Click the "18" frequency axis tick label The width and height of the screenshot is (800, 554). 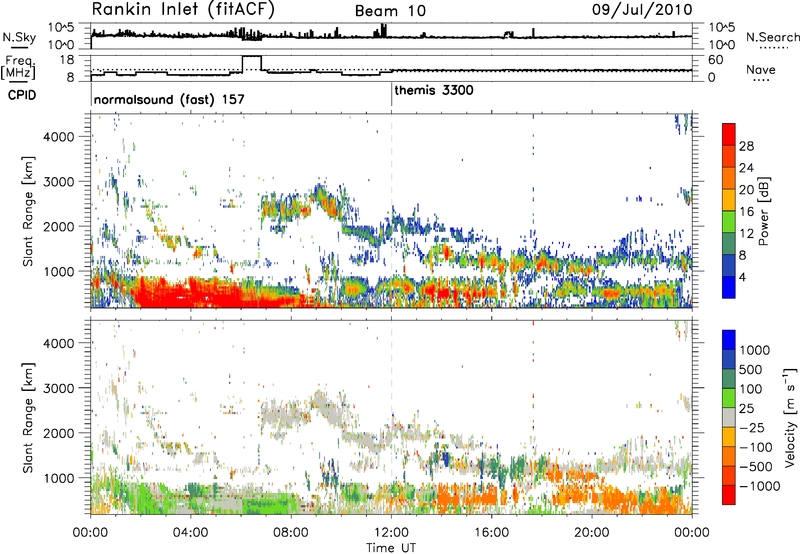point(67,60)
